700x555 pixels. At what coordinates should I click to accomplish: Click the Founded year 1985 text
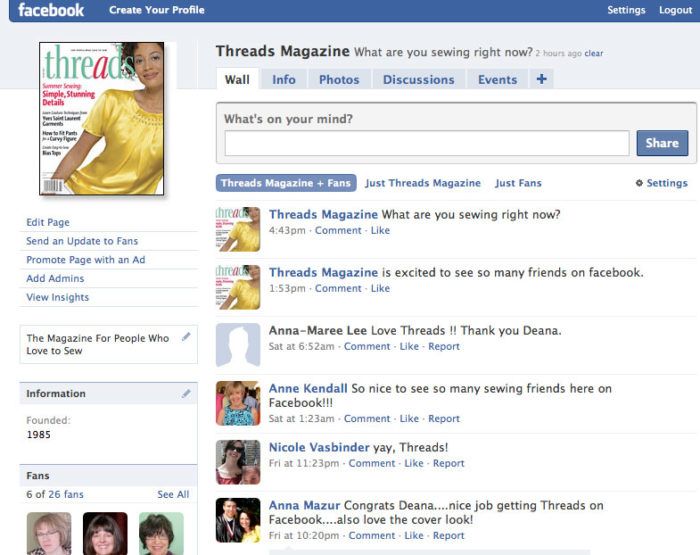click(x=38, y=434)
